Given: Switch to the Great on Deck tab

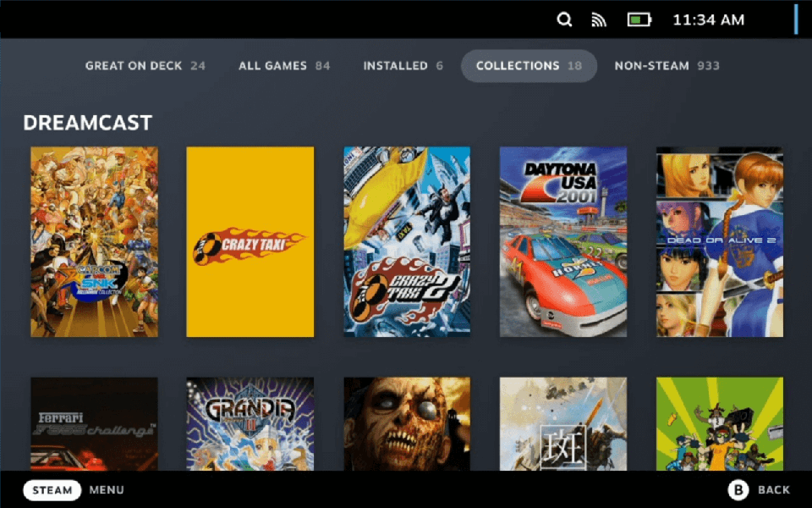Looking at the screenshot, I should pos(145,65).
